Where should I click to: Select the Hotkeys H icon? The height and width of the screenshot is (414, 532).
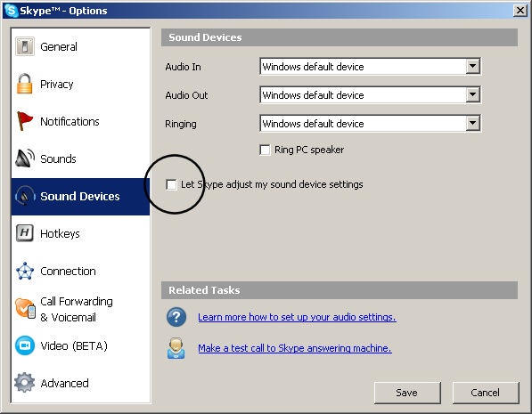coord(25,233)
